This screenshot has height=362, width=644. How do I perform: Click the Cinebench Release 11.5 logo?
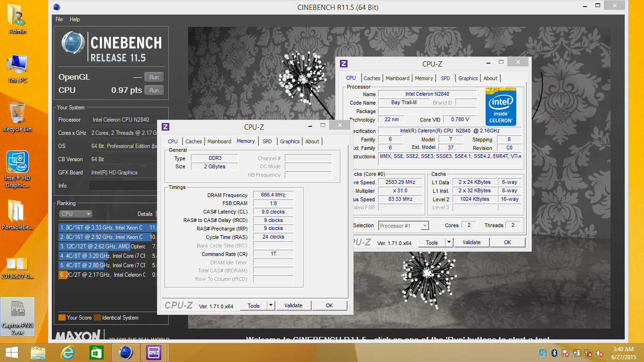pyautogui.click(x=111, y=48)
